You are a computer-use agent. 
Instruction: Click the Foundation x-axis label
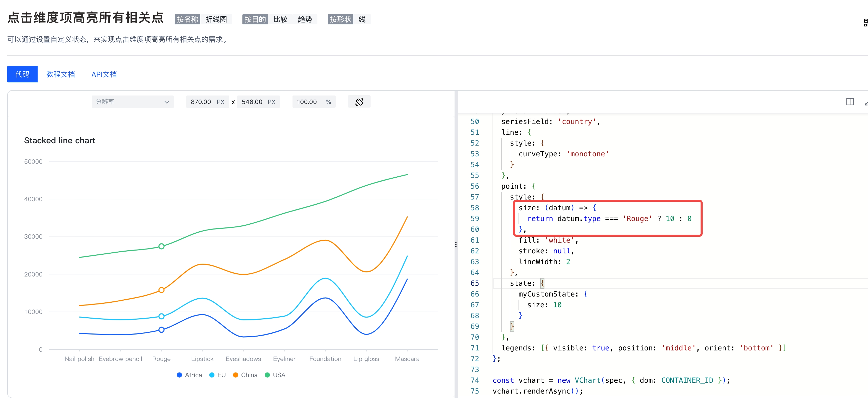tap(325, 359)
